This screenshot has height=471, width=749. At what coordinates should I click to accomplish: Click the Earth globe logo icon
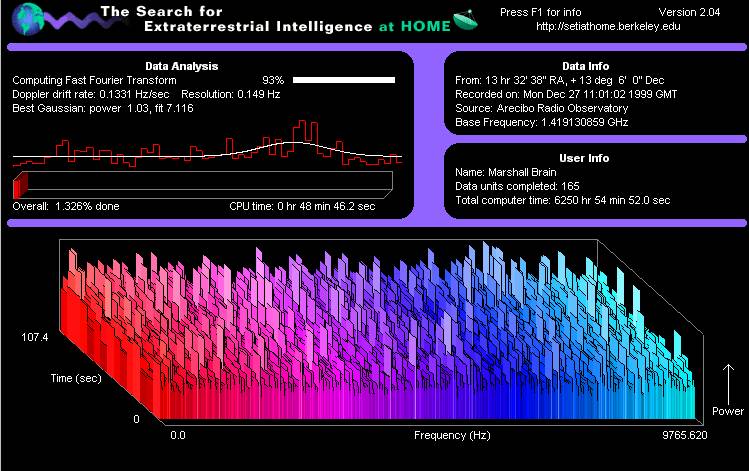[28, 19]
